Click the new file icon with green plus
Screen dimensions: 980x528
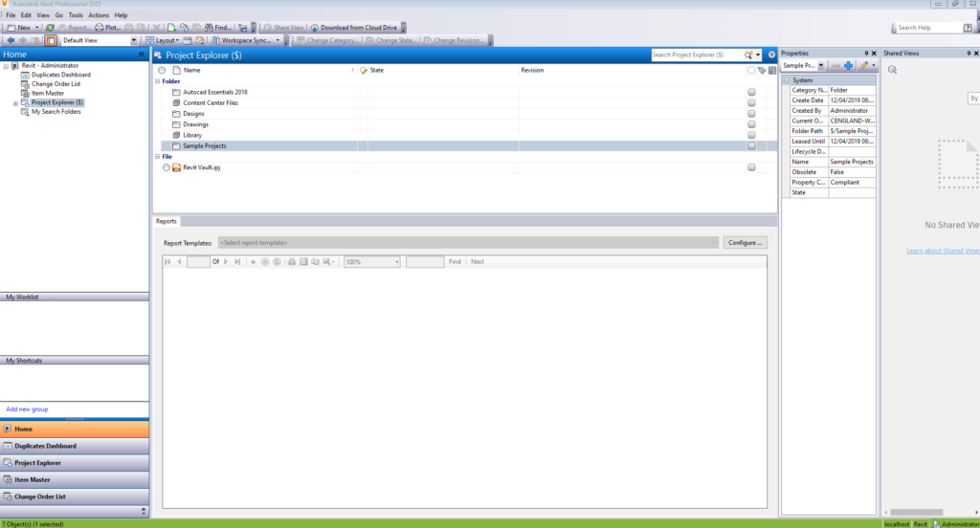[172, 28]
